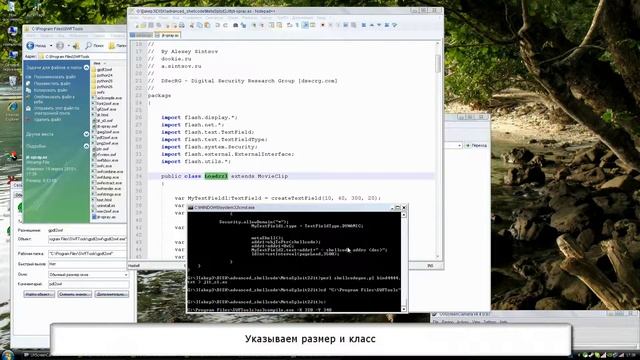Click the cmd window scrollbar down arrow
The width and height of the screenshot is (640, 360).
404,309
